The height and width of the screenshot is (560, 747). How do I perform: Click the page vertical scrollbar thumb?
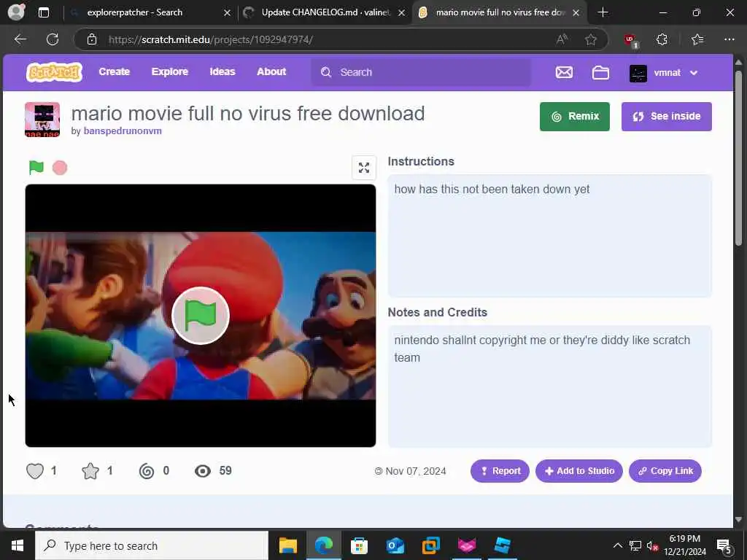pos(739,157)
